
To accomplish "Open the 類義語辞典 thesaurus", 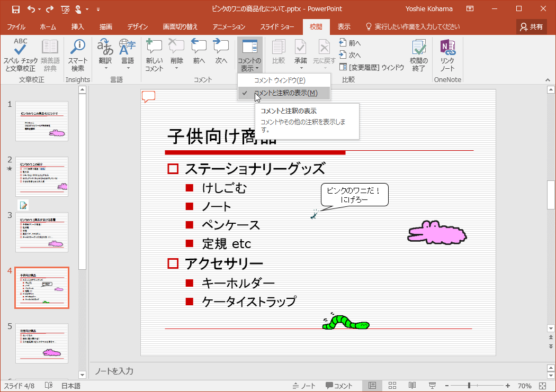I will click(x=50, y=57).
